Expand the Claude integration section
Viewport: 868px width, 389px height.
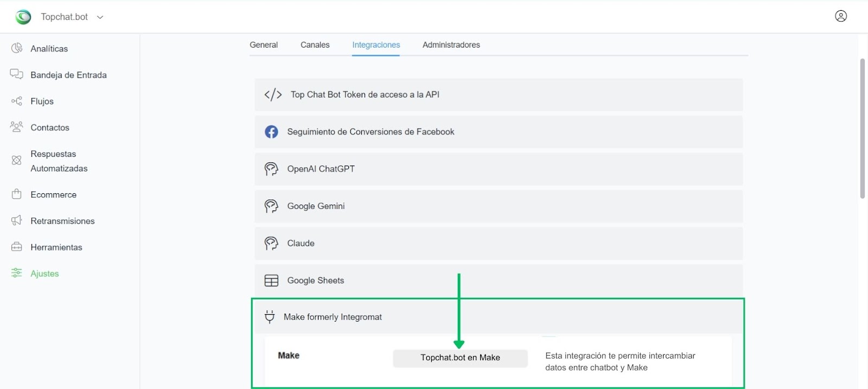point(499,244)
